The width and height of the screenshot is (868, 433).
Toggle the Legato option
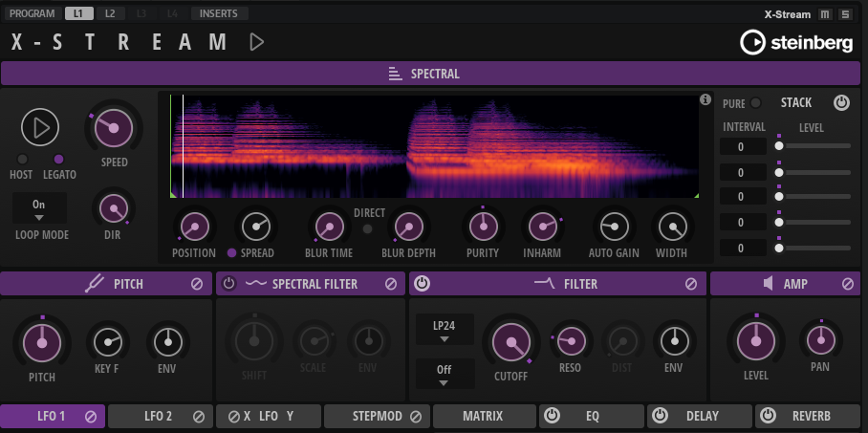[x=58, y=159]
